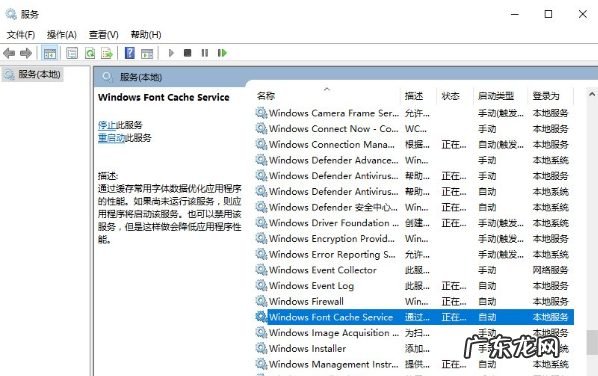Image resolution: width=598 pixels, height=376 pixels.
Task: Select the Windows Defender 安全中心 service name
Action: pyautogui.click(x=333, y=207)
